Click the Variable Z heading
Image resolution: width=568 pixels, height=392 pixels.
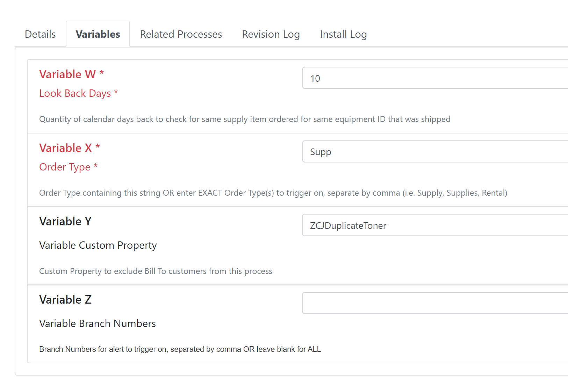point(65,300)
